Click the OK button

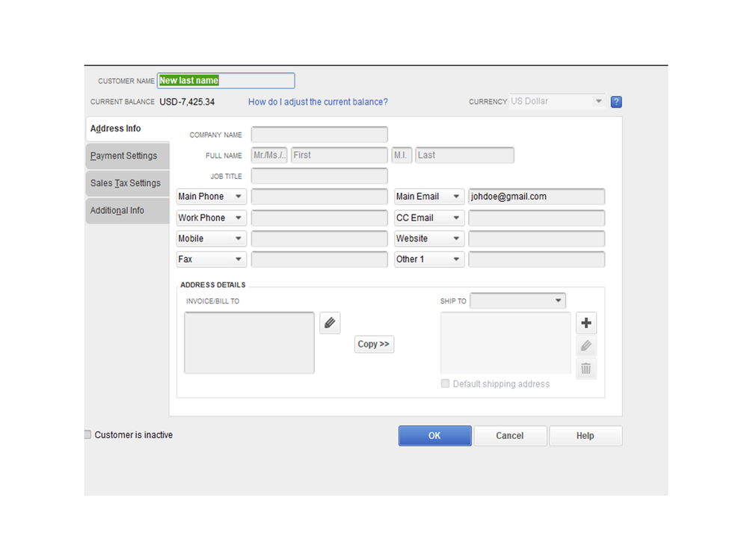[435, 436]
